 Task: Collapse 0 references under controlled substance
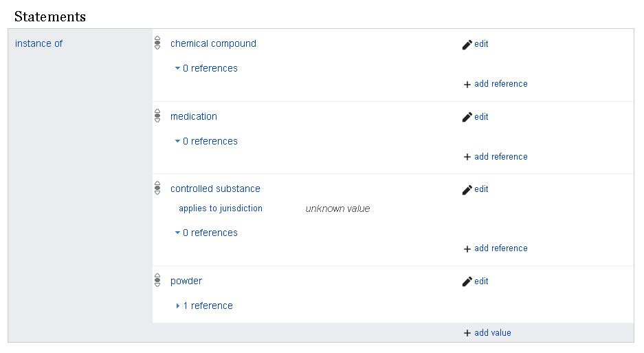point(206,233)
